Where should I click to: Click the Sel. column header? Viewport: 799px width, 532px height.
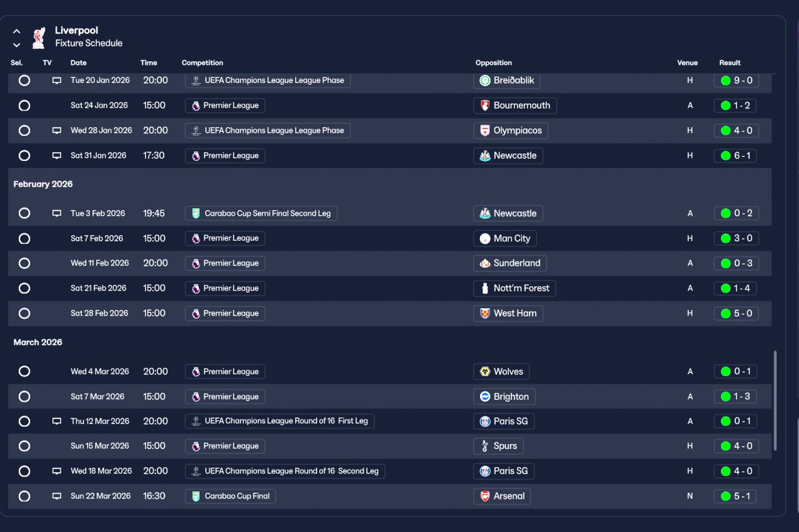coord(17,63)
